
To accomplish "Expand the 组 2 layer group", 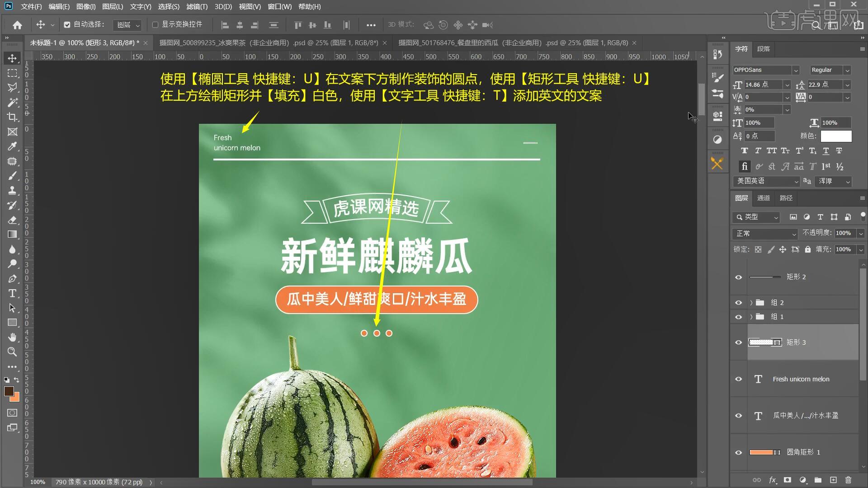I will (751, 303).
